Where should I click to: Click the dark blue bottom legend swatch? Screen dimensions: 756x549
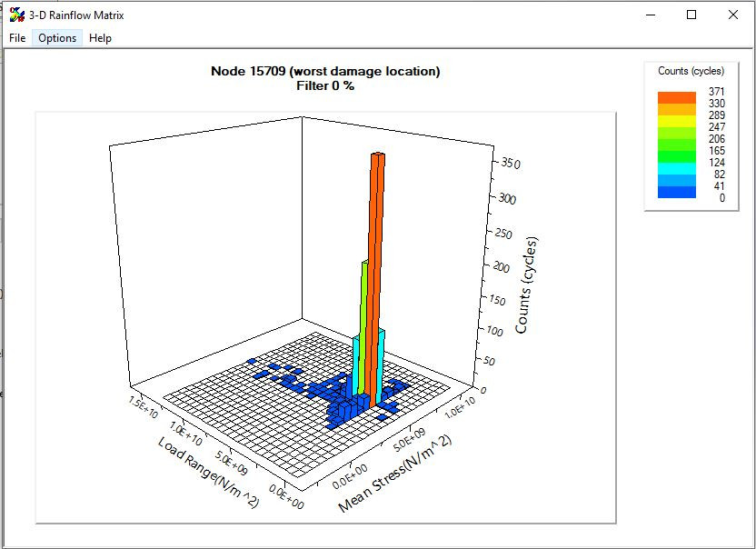pyautogui.click(x=676, y=192)
